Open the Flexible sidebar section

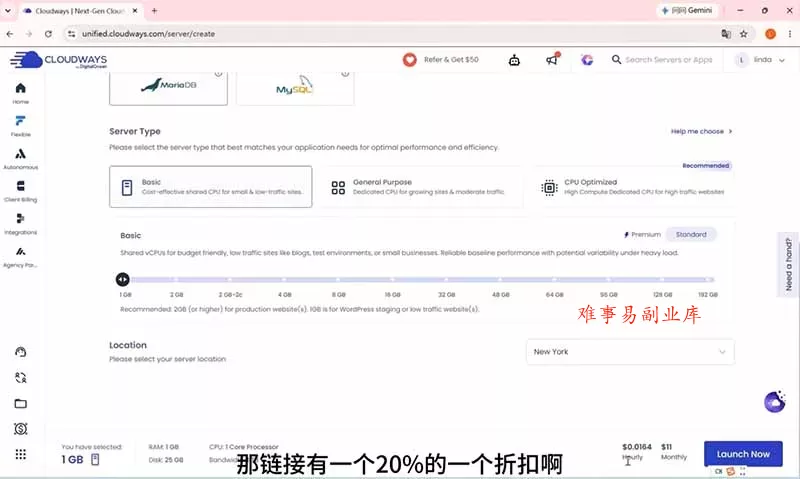pyautogui.click(x=20, y=125)
